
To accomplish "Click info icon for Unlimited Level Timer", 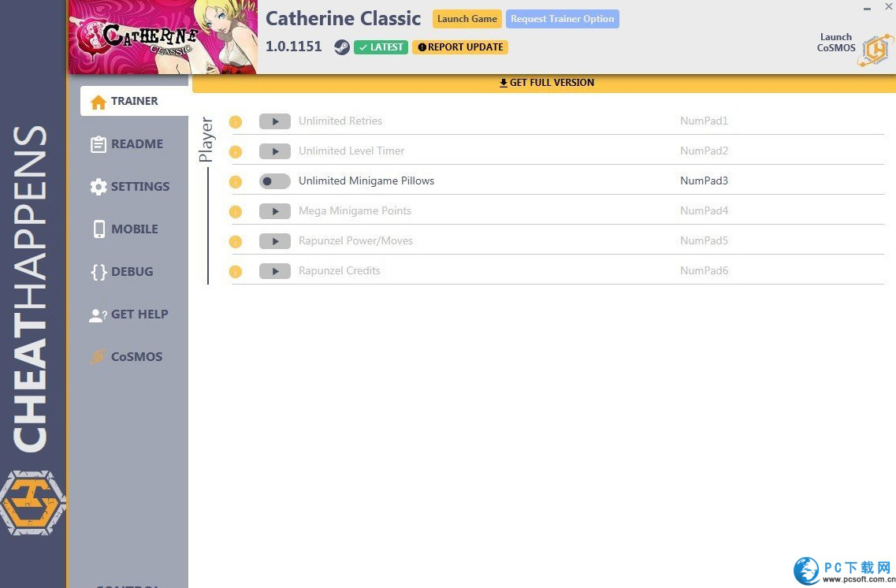I will pyautogui.click(x=235, y=151).
